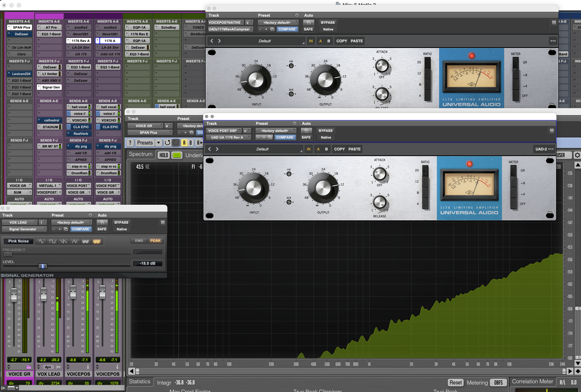Toggle HOLD in SPAN Plus spectrum
581x392 pixels.
point(163,155)
